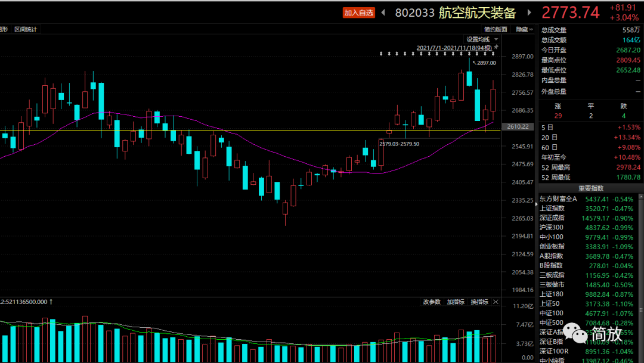Click the up arrow beside volume value
Screen dimensions: 644x363
point(51,302)
